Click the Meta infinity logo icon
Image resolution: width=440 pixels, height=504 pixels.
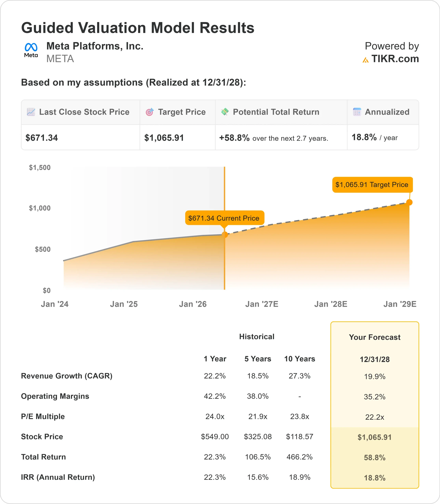31,47
